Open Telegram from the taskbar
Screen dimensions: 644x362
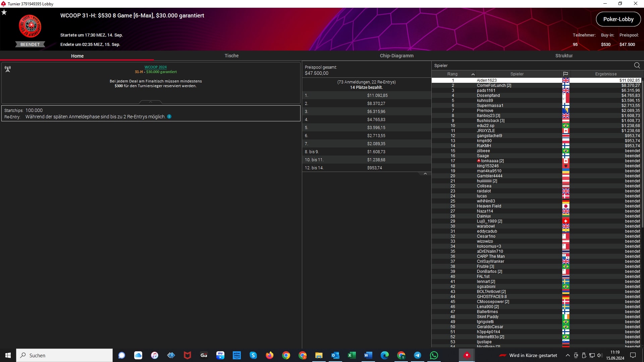point(418,355)
